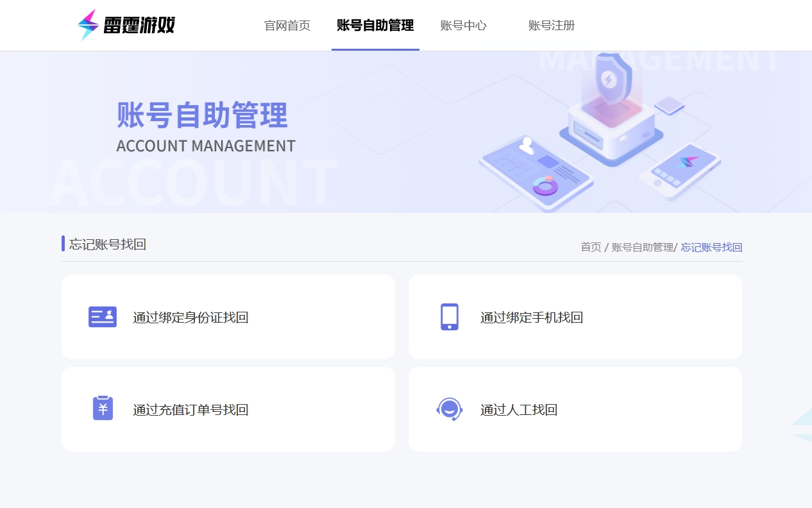Click the yen clipboard order icon

pyautogui.click(x=103, y=409)
